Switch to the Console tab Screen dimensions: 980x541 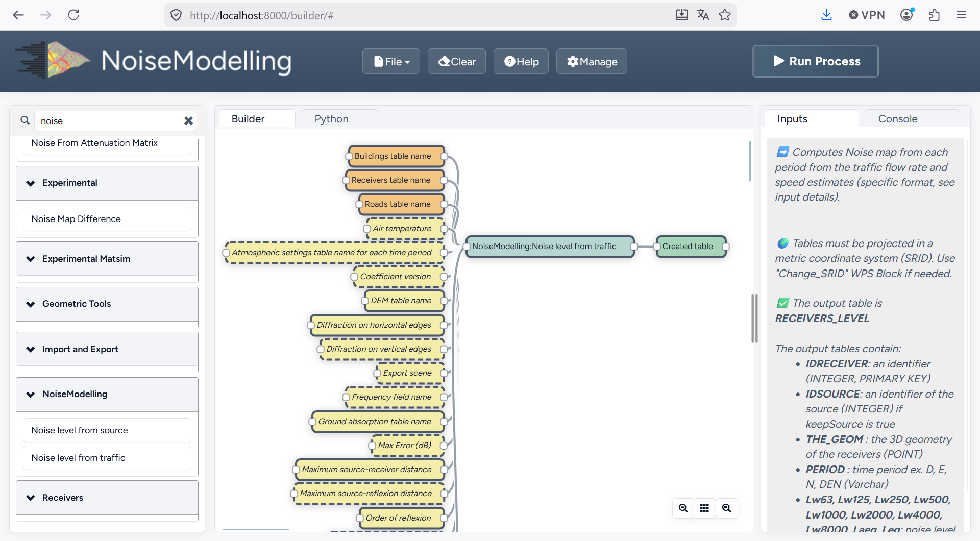click(x=898, y=119)
